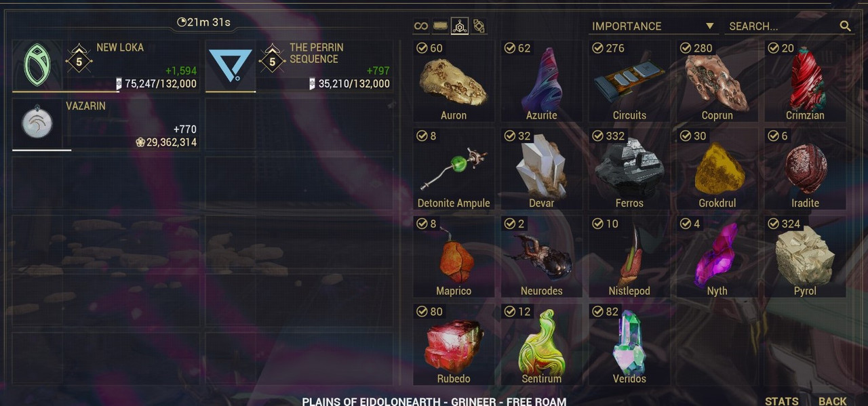This screenshot has height=406, width=868.
Task: Click the Importance dropdown arrow
Action: [x=709, y=26]
